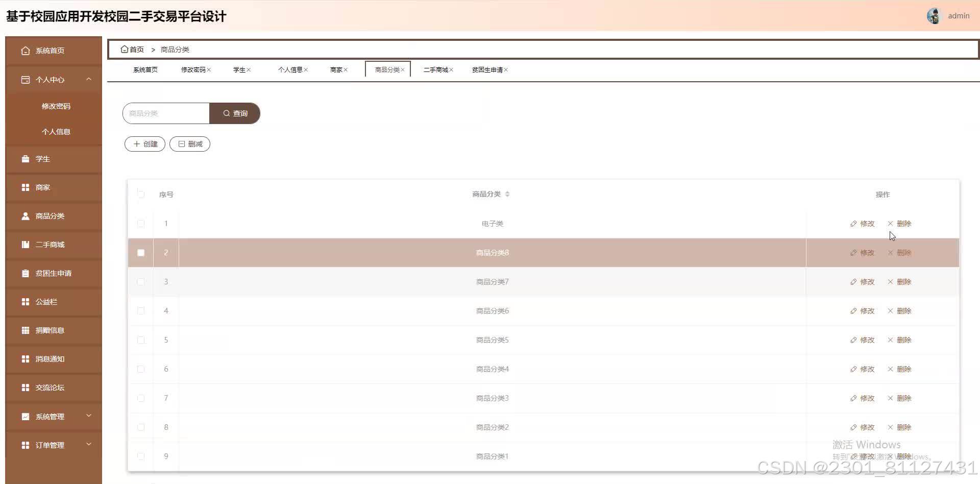The height and width of the screenshot is (484, 980).
Task: Check the checkbox for row 商品分类8
Action: [x=141, y=253]
